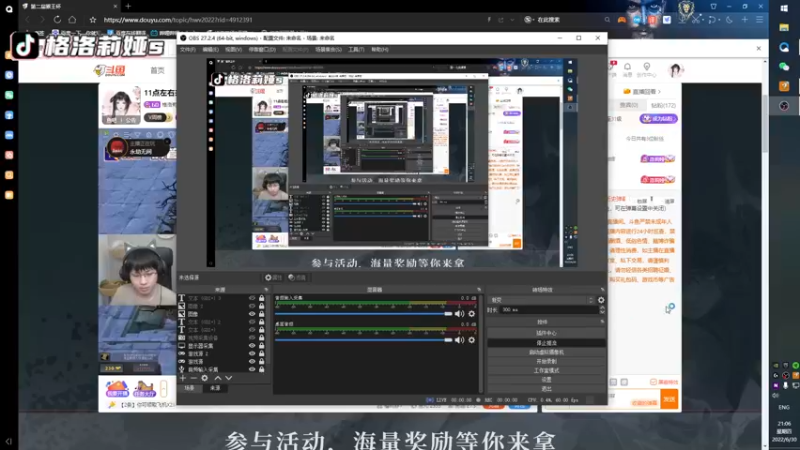
Task: Adjust the 音频输入采集 volume slider
Action: click(363, 314)
